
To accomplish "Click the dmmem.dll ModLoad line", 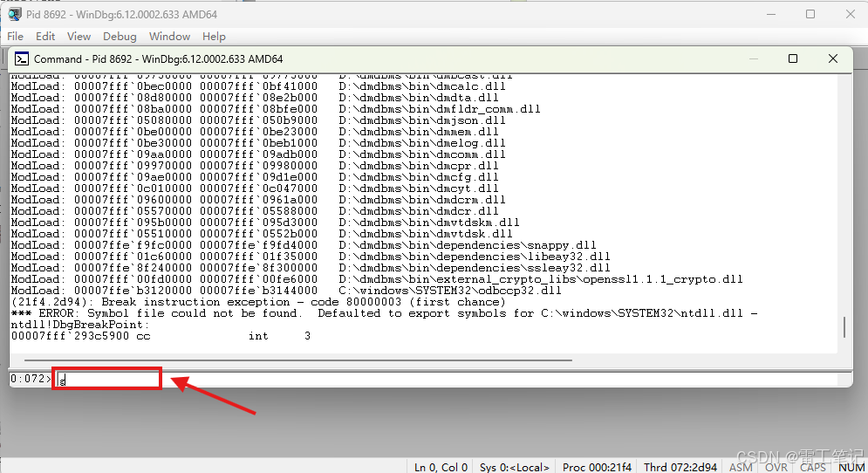I will 255,132.
